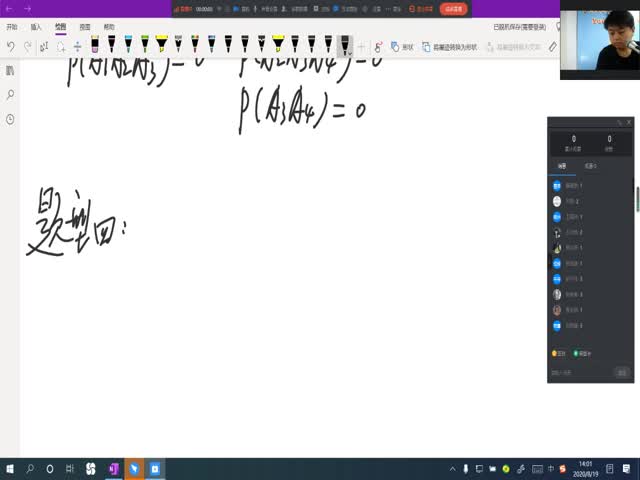Click the red end-class button
This screenshot has height=480, width=640.
click(x=453, y=9)
